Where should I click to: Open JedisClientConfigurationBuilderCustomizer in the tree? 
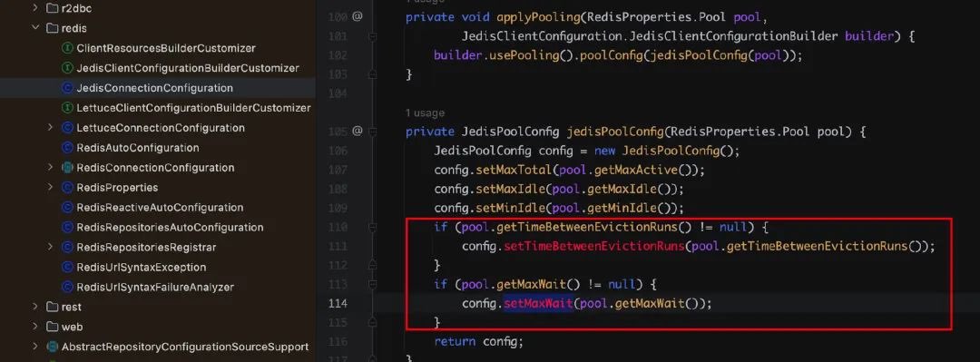pyautogui.click(x=188, y=68)
